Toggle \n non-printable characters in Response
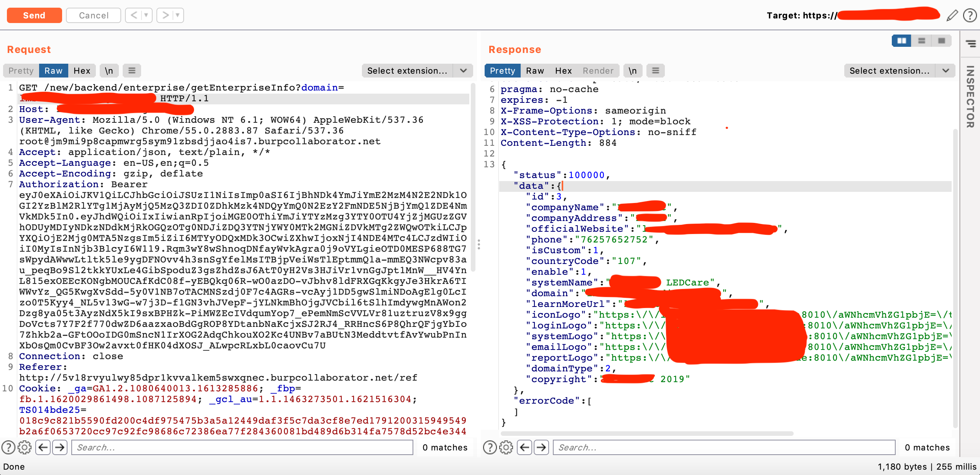The width and height of the screenshot is (980, 475). click(633, 71)
